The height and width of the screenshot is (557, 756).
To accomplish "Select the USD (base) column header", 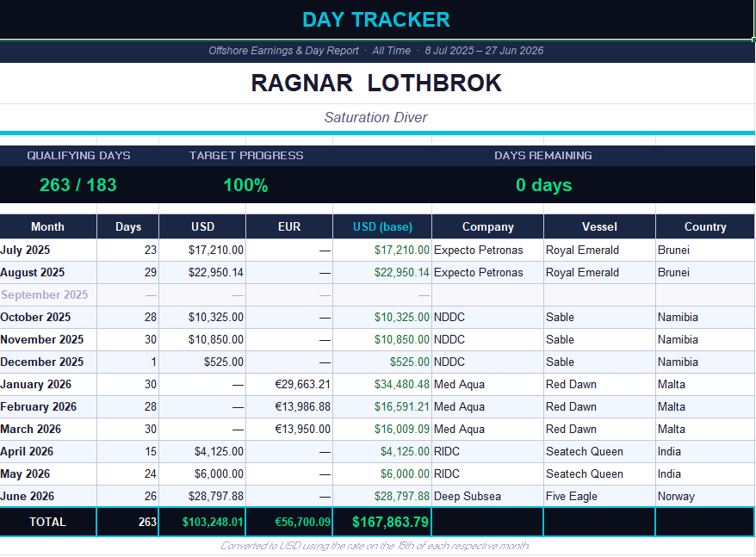I will click(x=382, y=226).
